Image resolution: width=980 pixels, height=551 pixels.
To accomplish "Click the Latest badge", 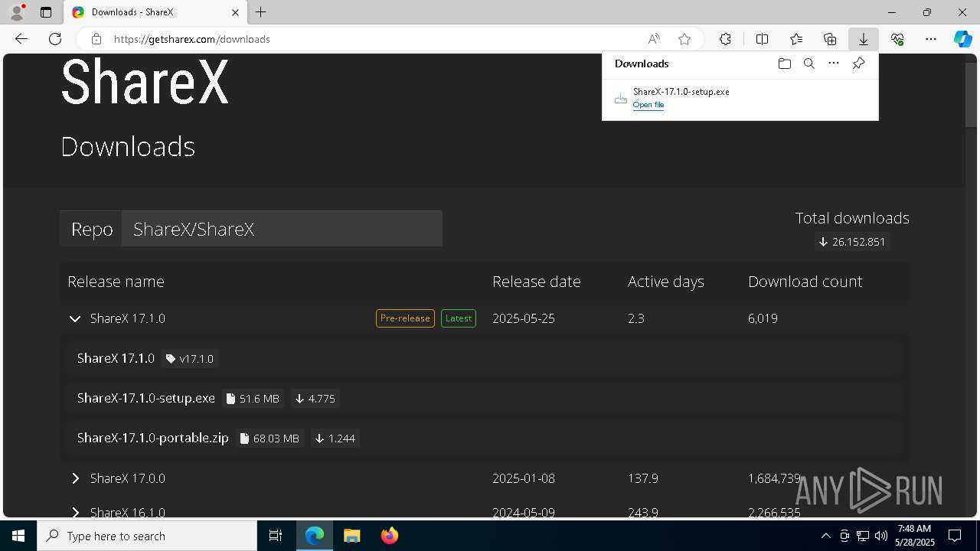I will (x=459, y=318).
